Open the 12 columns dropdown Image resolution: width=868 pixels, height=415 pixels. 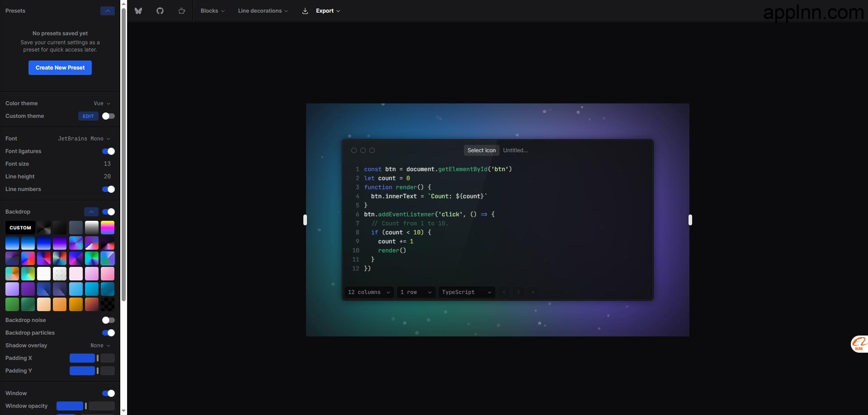pyautogui.click(x=369, y=292)
